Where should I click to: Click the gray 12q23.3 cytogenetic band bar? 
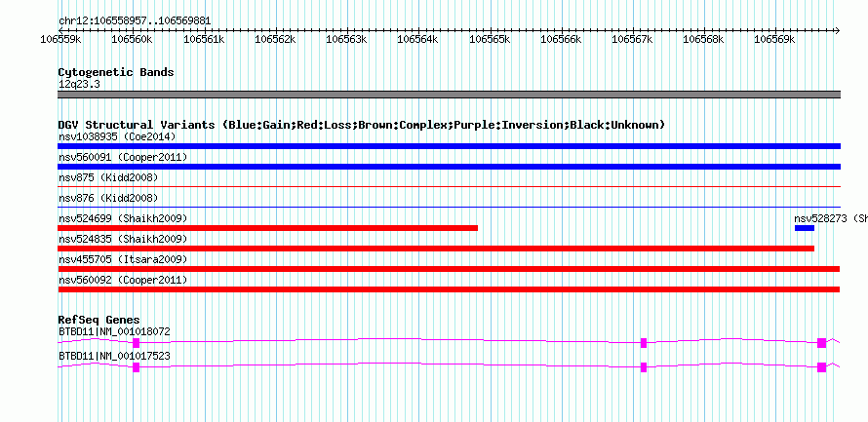449,95
